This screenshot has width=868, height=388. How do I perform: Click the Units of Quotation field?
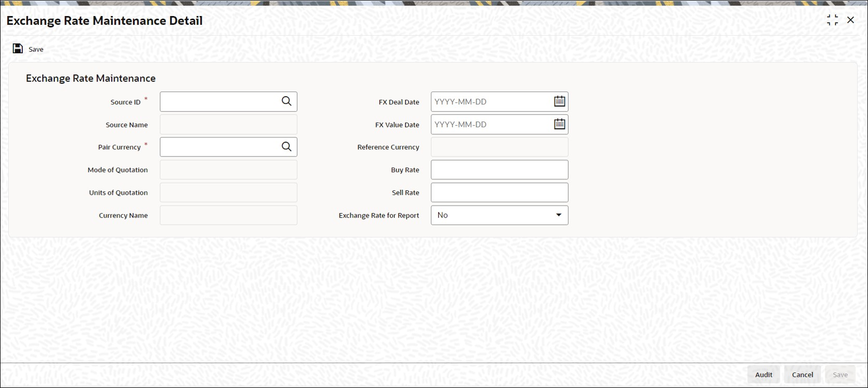[x=229, y=192]
